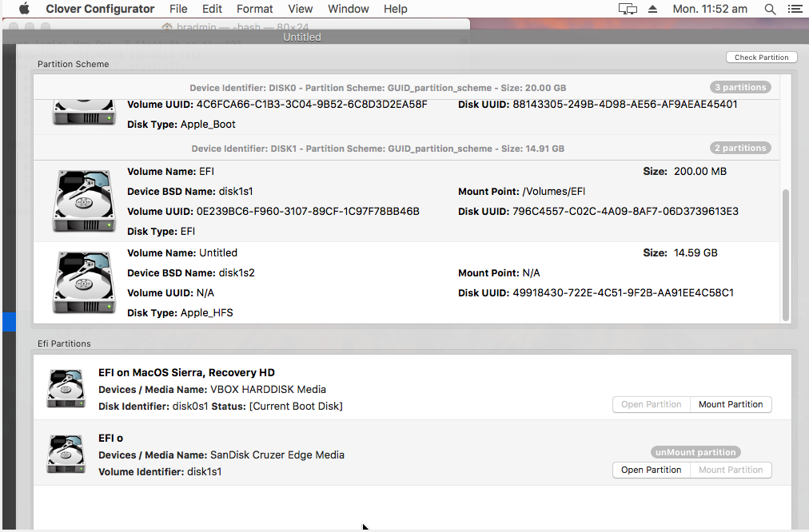
Task: Open the File menu
Action: pyautogui.click(x=178, y=9)
